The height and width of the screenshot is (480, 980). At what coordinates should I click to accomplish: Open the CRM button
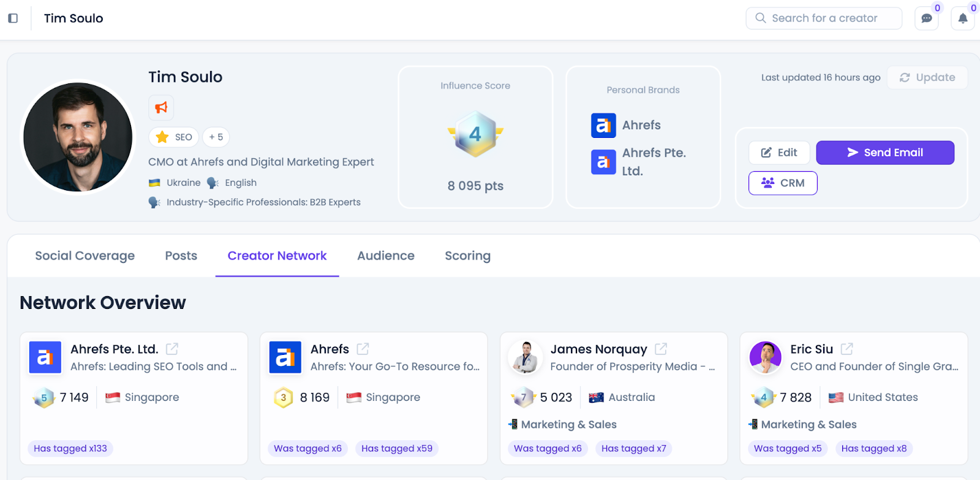point(783,183)
